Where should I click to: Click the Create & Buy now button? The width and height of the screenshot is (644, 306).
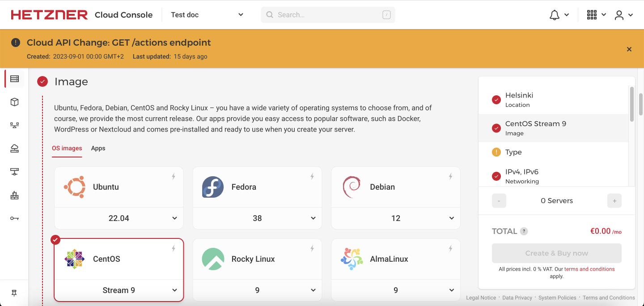557,253
